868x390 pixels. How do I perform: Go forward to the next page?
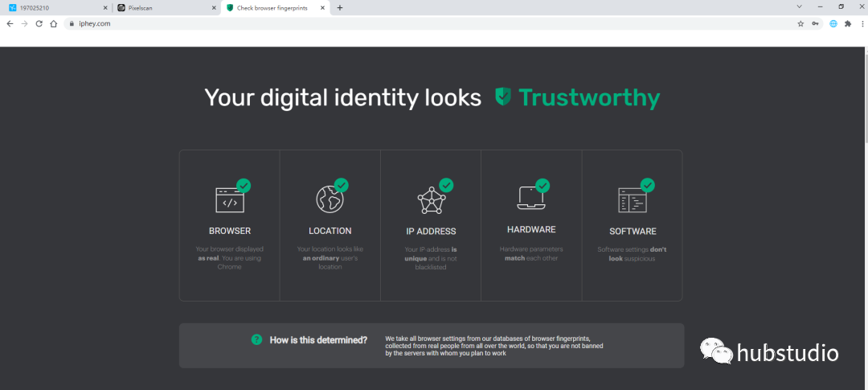tap(24, 24)
